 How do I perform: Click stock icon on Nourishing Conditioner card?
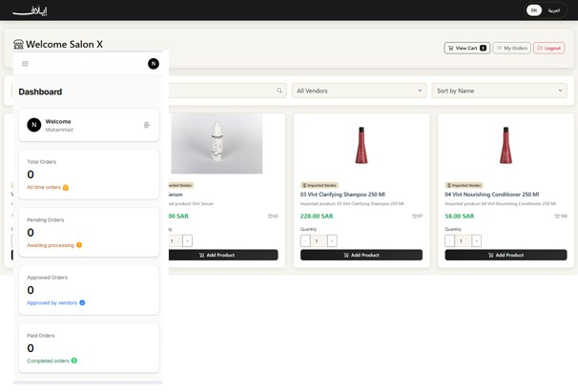point(557,217)
